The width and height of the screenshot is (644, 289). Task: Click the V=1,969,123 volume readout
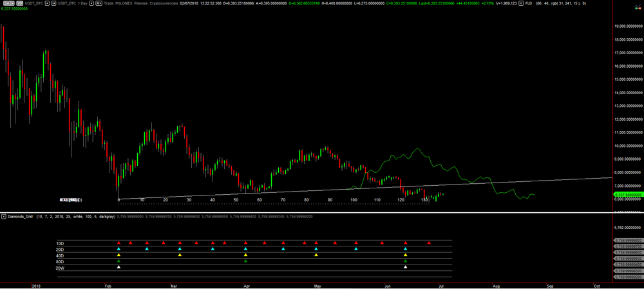[x=506, y=3]
